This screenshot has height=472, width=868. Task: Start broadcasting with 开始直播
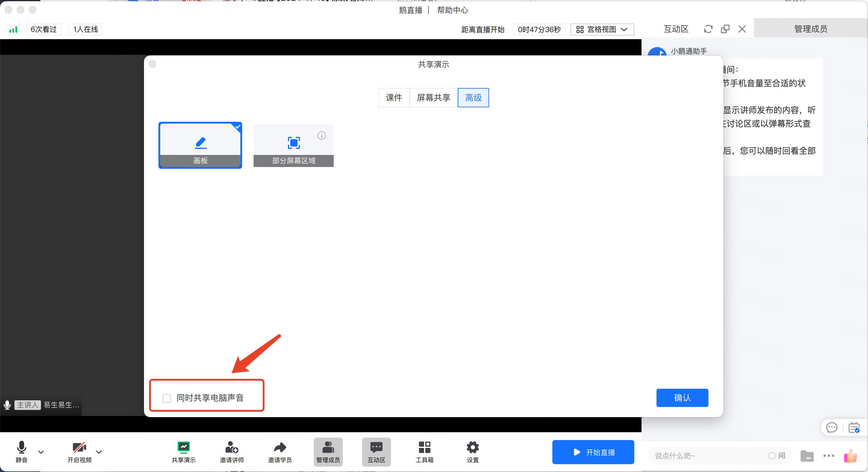[593, 452]
